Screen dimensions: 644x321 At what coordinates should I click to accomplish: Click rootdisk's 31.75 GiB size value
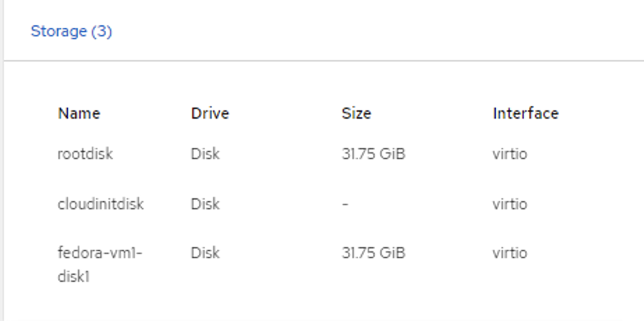coord(374,154)
